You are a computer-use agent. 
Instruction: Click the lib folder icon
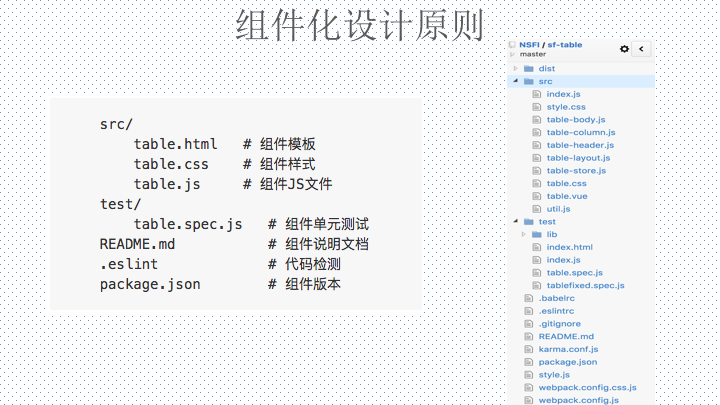click(x=536, y=235)
